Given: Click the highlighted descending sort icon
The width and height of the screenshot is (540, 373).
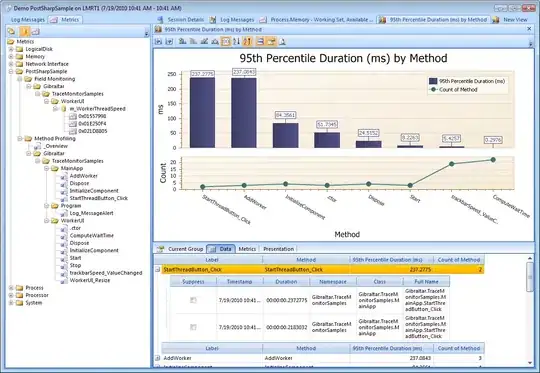Looking at the screenshot, I should tap(247, 42).
